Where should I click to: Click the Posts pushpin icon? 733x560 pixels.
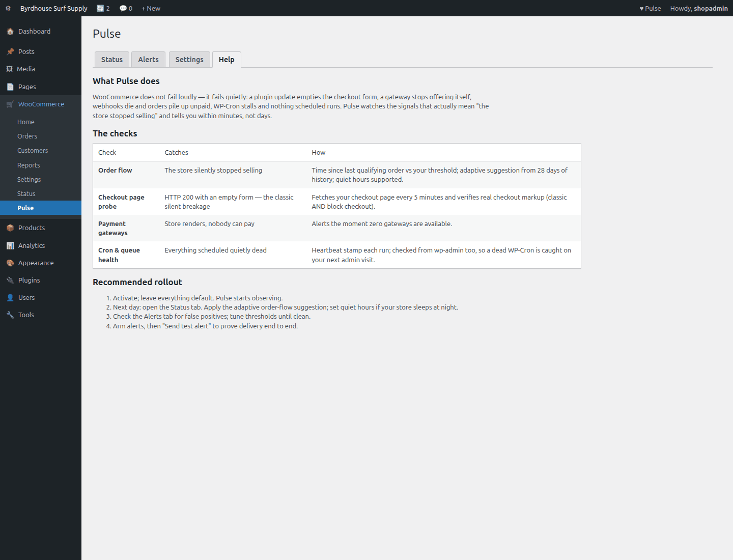tap(10, 52)
